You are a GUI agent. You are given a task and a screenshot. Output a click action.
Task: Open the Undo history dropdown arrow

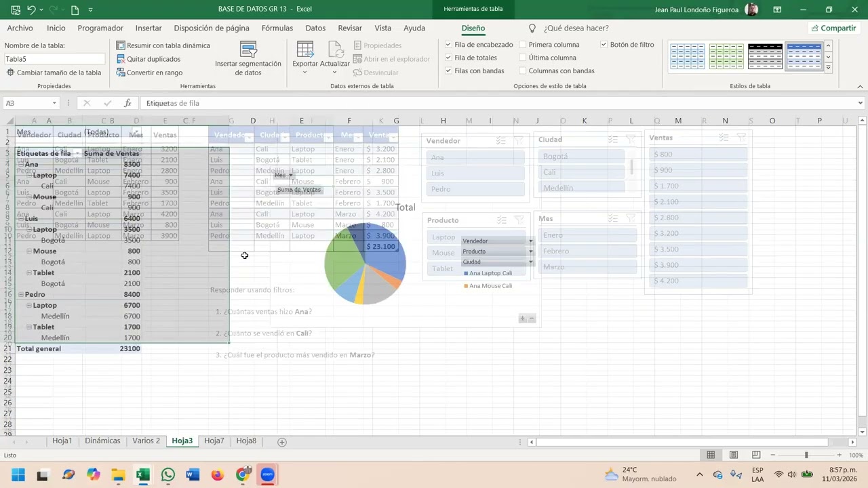(42, 10)
